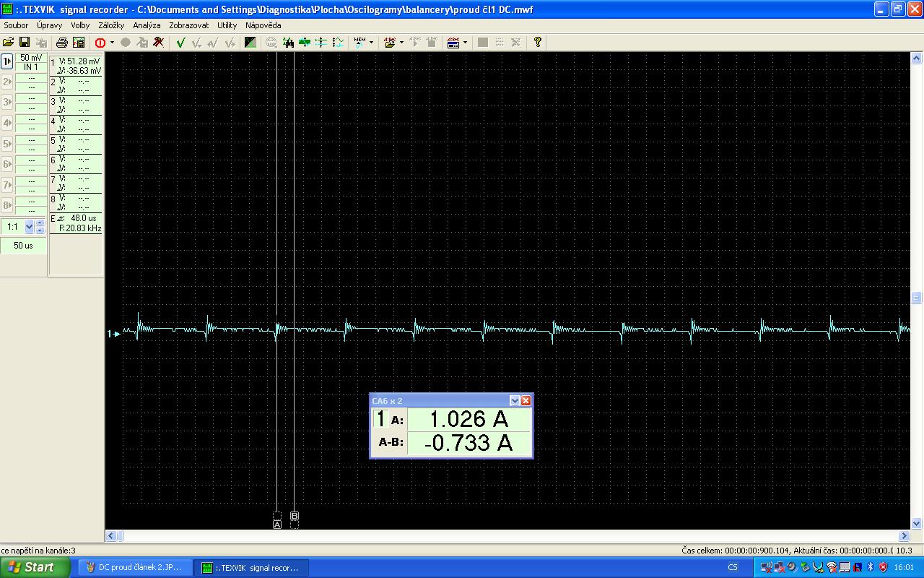Click the vertical scrollbar thumb at right edge
This screenshot has width=924, height=578.
pos(917,298)
